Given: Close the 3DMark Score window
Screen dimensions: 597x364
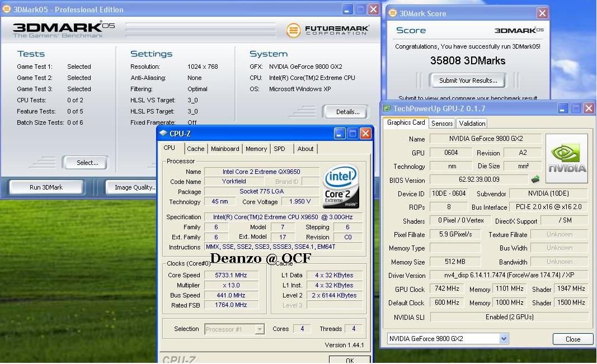Looking at the screenshot, I should tap(542, 13).
